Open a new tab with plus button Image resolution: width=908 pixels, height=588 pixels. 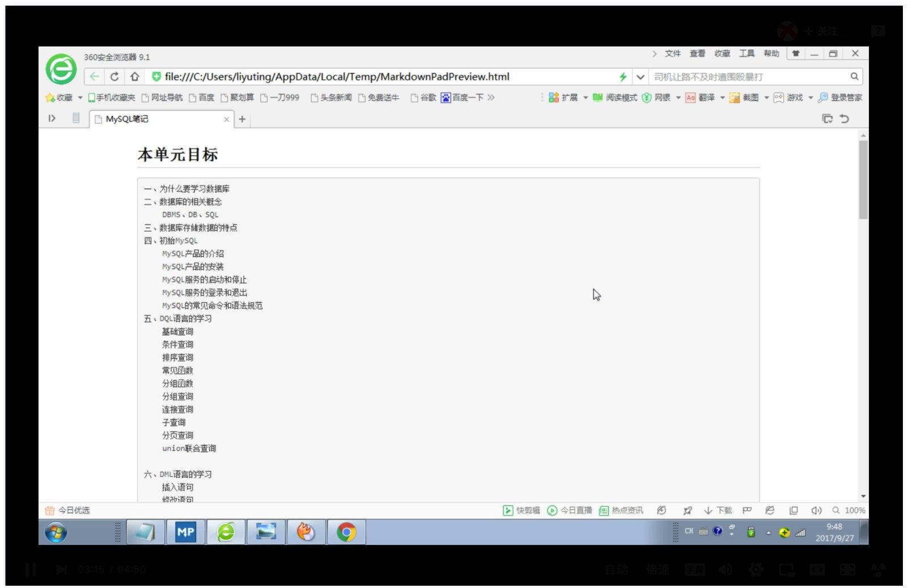click(242, 119)
